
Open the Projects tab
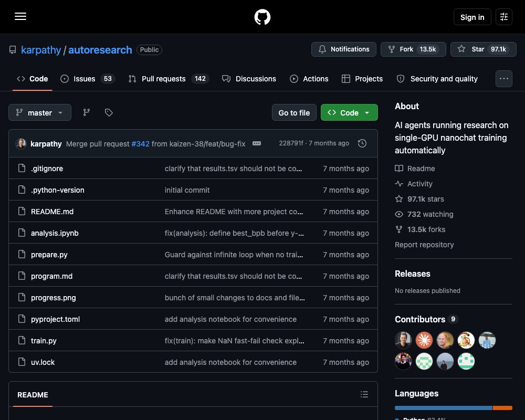click(362, 79)
